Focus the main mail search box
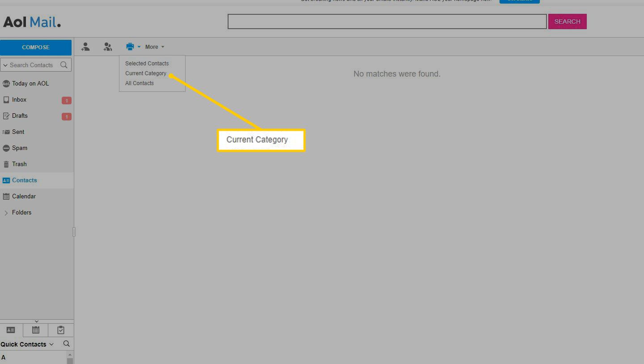 click(387, 21)
